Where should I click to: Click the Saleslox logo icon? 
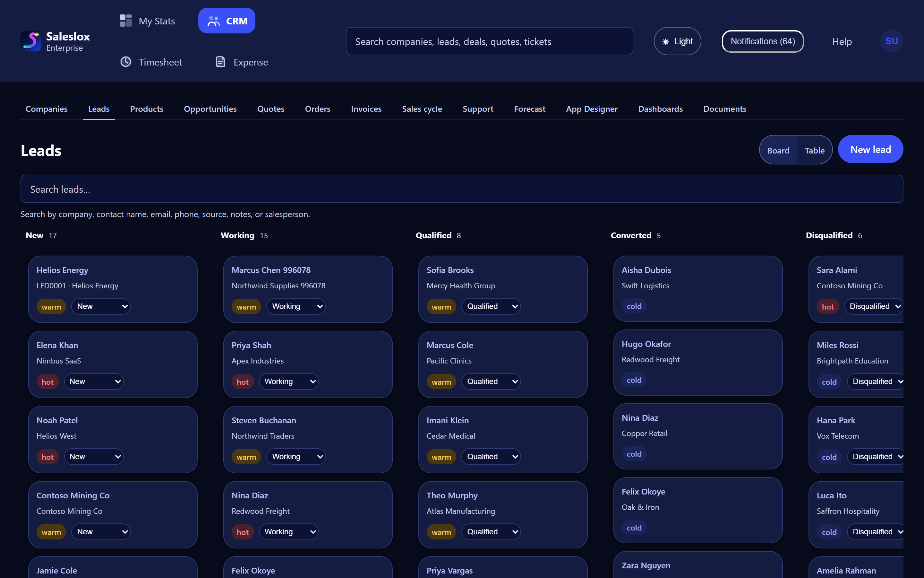point(30,41)
